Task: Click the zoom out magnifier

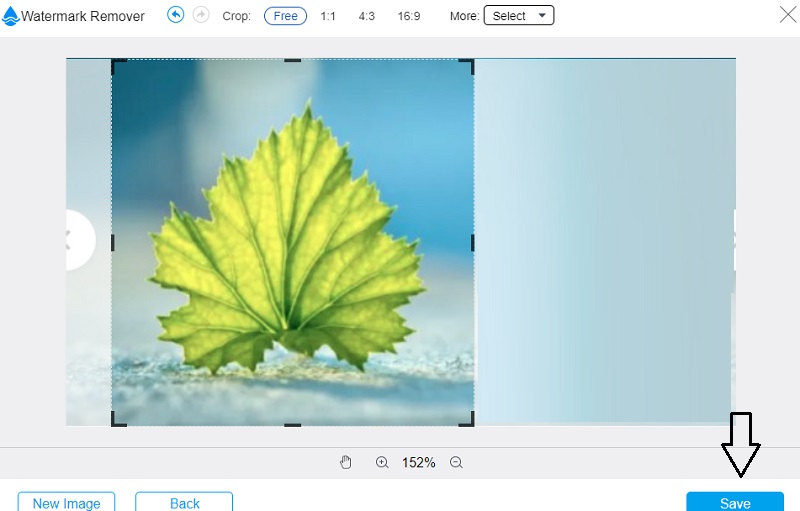Action: (x=456, y=462)
